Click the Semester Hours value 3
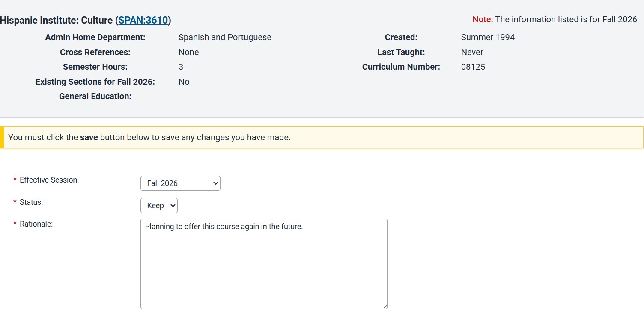This screenshot has width=644, height=313. tap(181, 67)
